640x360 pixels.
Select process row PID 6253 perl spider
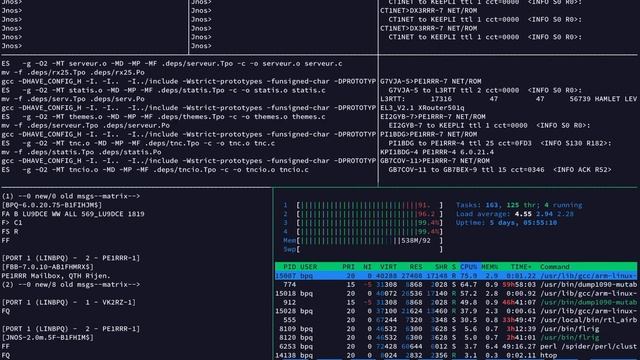pyautogui.click(x=456, y=347)
